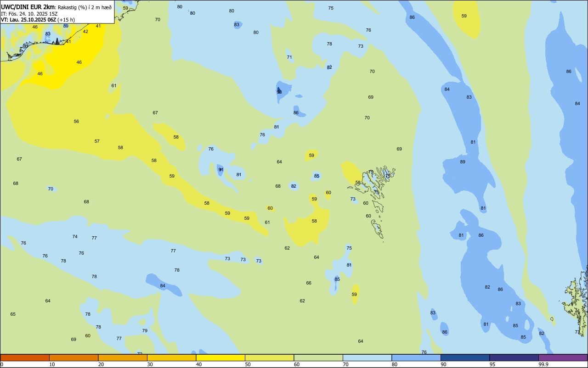Click the map value '74'

tap(75, 237)
